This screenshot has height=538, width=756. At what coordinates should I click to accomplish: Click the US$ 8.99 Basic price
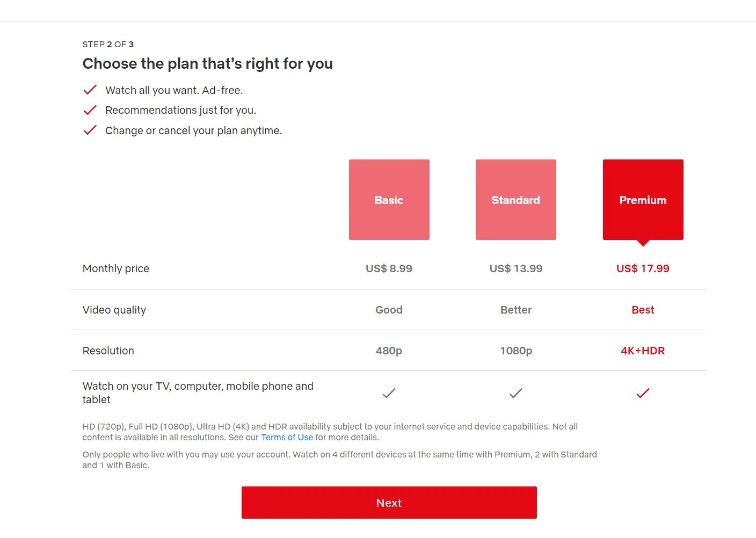pyautogui.click(x=389, y=268)
